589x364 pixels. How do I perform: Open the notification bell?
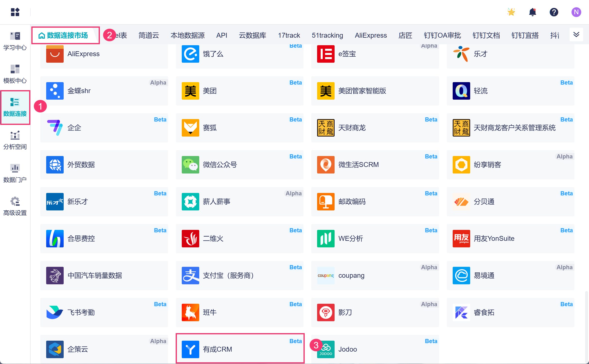tap(533, 12)
